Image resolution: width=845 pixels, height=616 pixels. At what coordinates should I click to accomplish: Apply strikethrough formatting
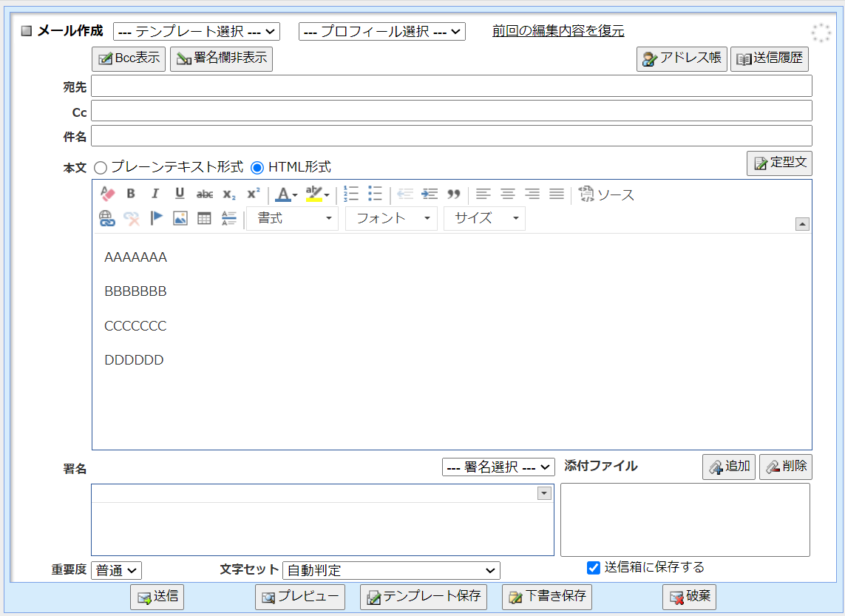204,194
